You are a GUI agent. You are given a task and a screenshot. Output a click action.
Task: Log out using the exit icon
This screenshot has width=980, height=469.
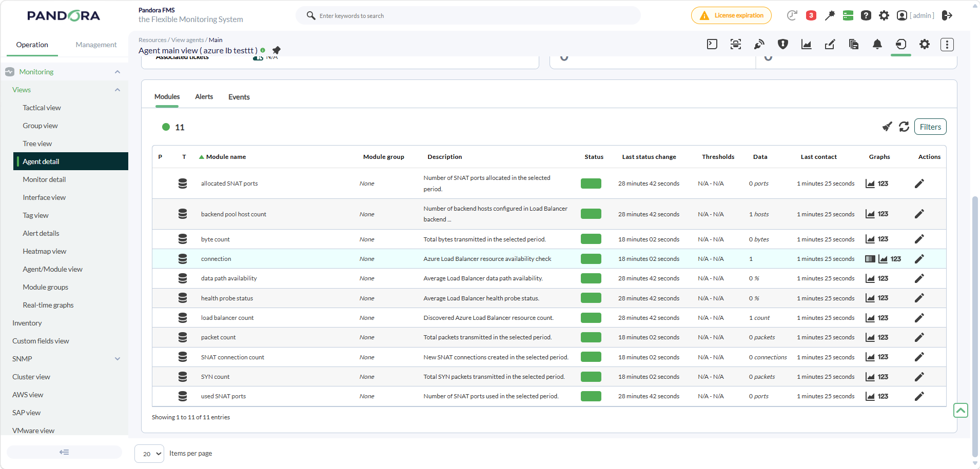tap(947, 15)
